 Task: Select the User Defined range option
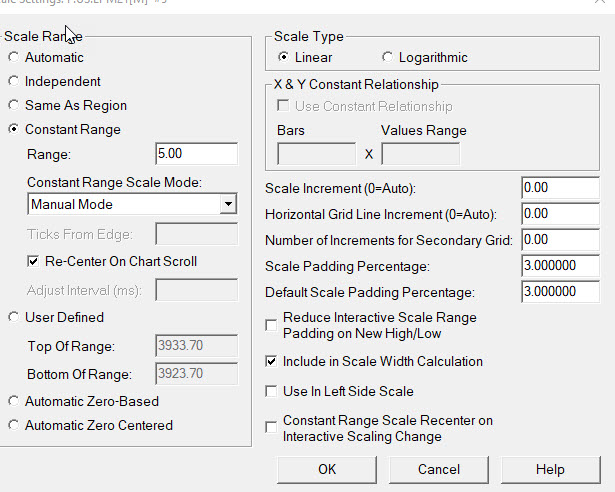pyautogui.click(x=13, y=318)
